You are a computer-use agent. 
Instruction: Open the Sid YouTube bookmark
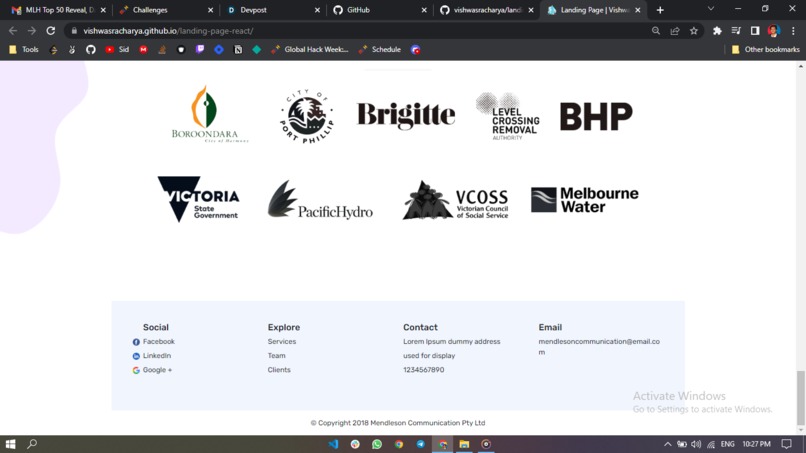coord(117,49)
